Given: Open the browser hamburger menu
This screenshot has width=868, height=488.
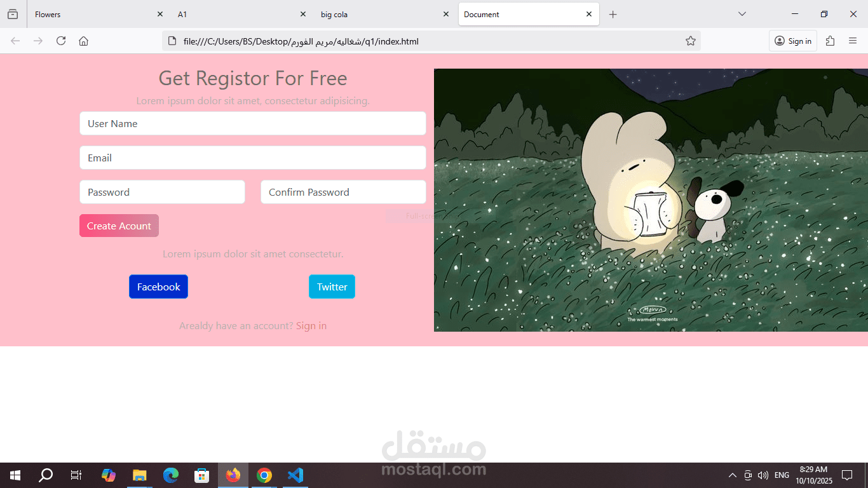Looking at the screenshot, I should [853, 41].
